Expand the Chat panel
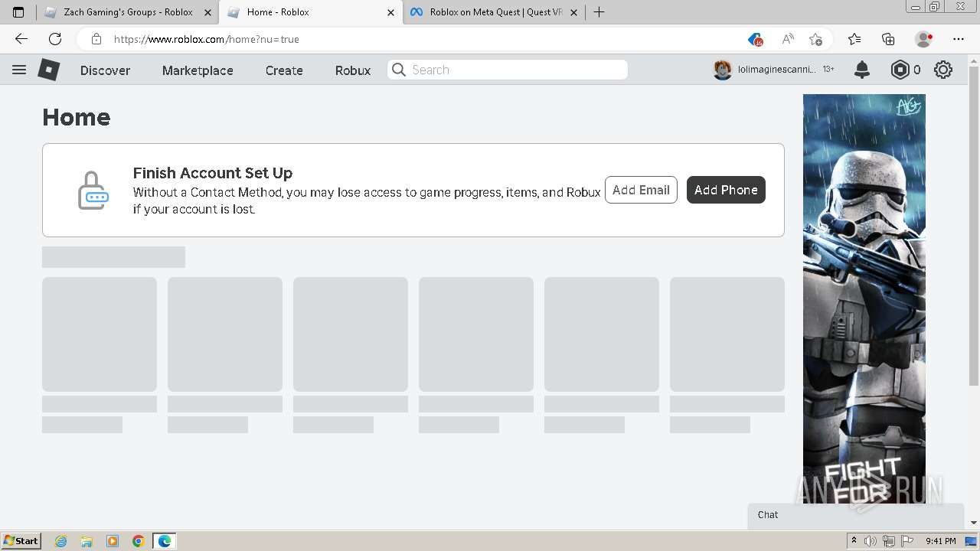This screenshot has height=551, width=980. point(855,515)
